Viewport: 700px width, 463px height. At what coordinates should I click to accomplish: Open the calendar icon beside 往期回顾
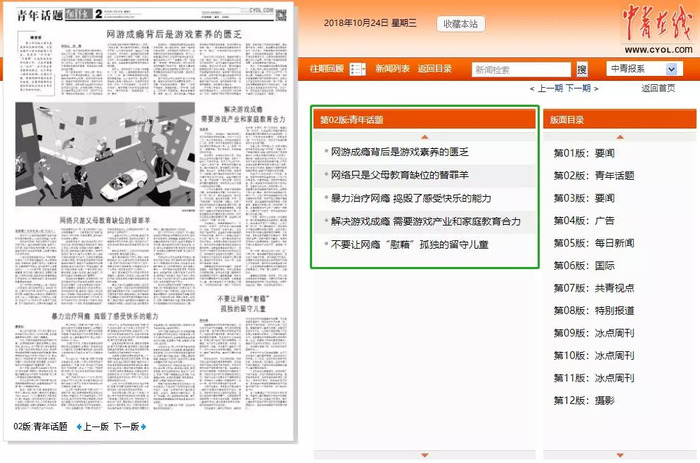[x=358, y=69]
